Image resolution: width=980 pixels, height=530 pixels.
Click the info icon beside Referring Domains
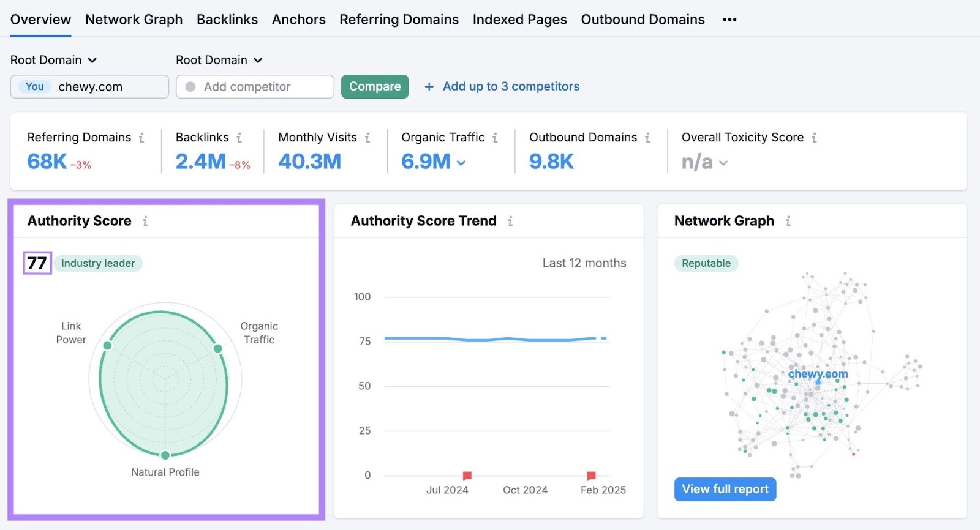tap(141, 138)
